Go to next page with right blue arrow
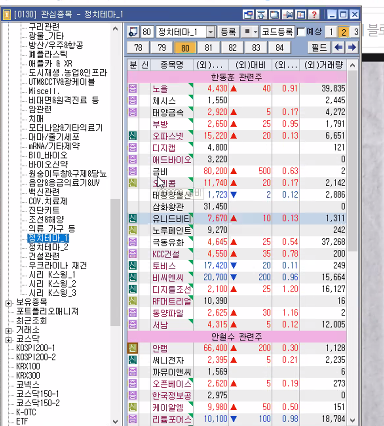The image size is (384, 426). click(x=352, y=47)
